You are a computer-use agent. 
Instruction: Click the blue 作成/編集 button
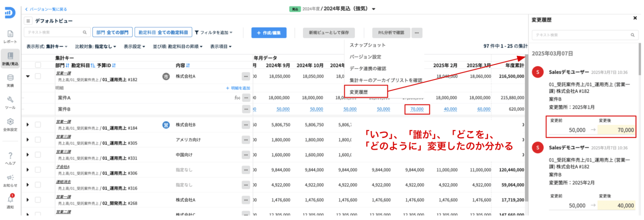(269, 33)
